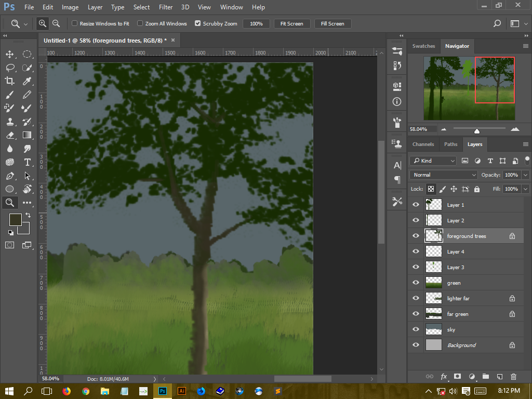The height and width of the screenshot is (399, 532).
Task: Select the Brush tool
Action: pyautogui.click(x=9, y=95)
